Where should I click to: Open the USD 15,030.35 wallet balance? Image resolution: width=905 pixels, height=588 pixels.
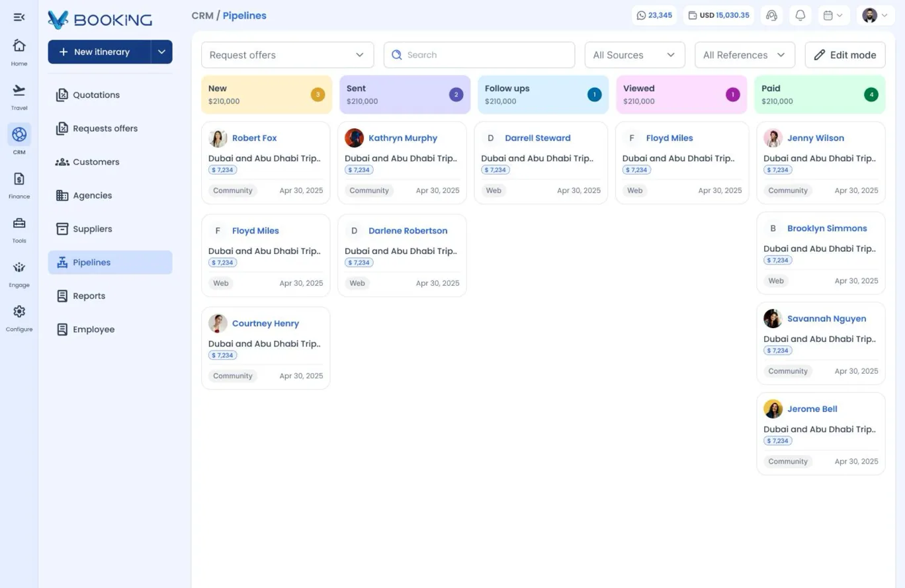pos(719,15)
